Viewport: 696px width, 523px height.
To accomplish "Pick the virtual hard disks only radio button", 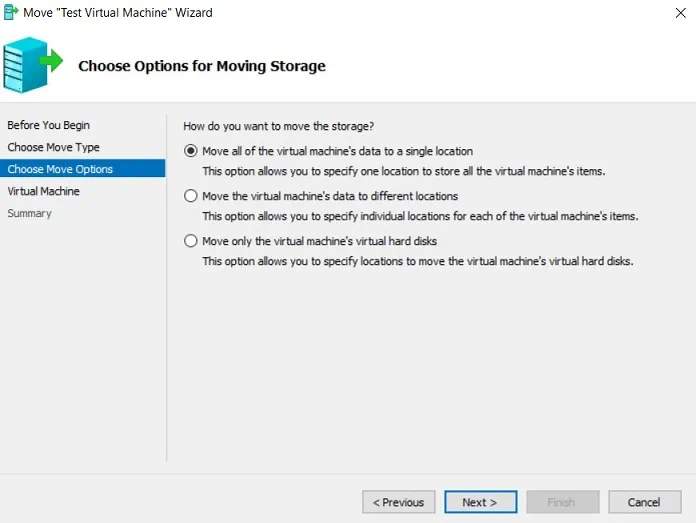I will pos(191,241).
